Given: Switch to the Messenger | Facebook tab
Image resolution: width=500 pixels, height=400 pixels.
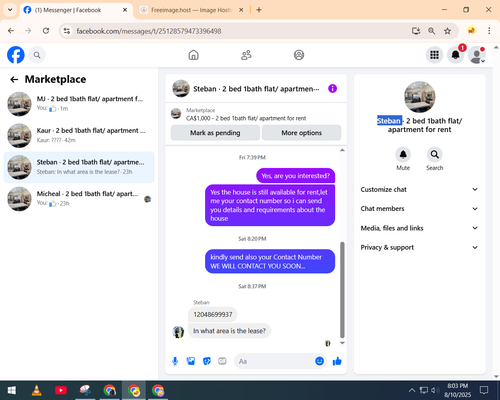Looking at the screenshot, I should 75,10.
